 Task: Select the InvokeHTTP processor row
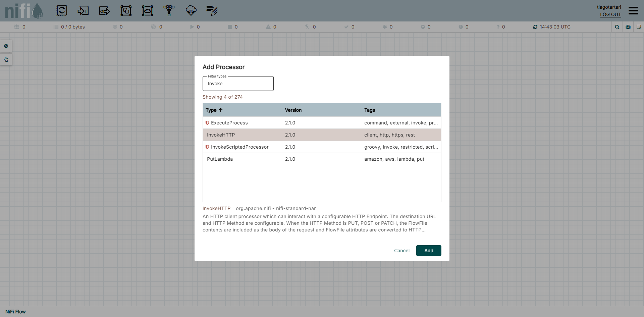322,135
